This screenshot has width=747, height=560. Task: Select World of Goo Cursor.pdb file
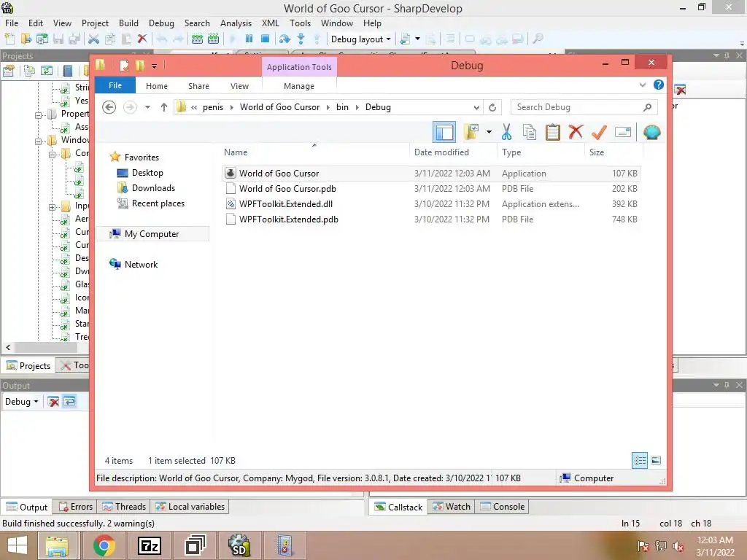coord(430,189)
